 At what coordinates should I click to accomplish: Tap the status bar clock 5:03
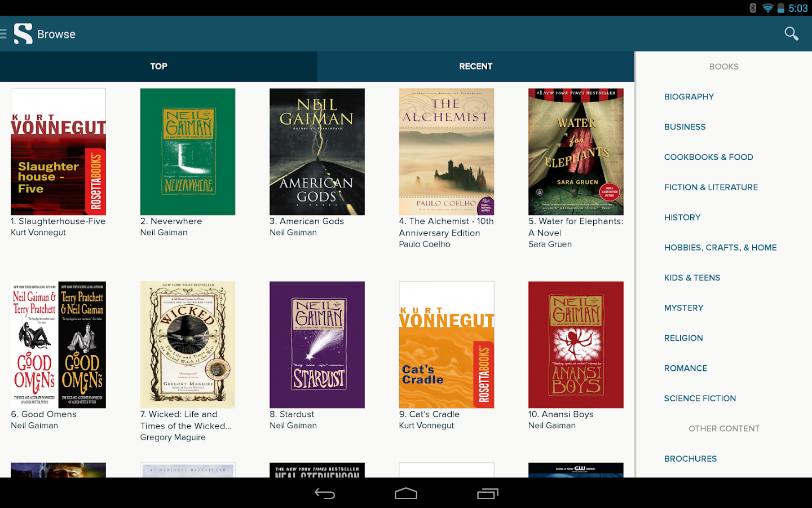tap(798, 8)
